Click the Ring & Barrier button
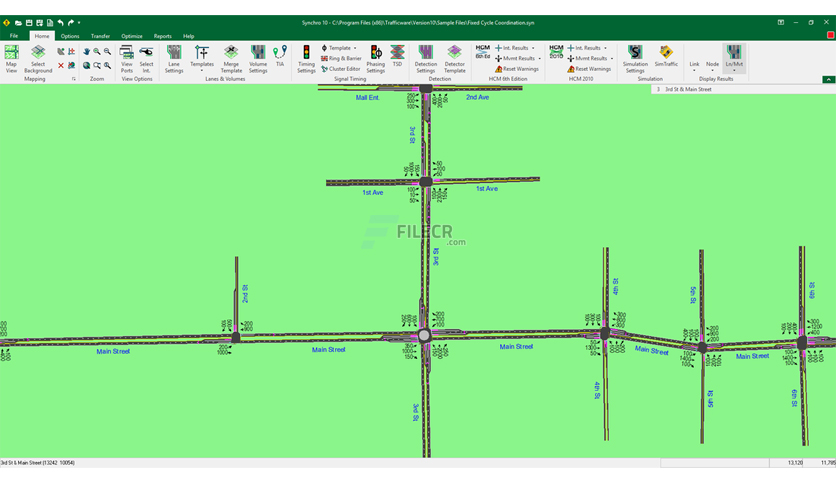This screenshot has width=836, height=484. click(341, 59)
